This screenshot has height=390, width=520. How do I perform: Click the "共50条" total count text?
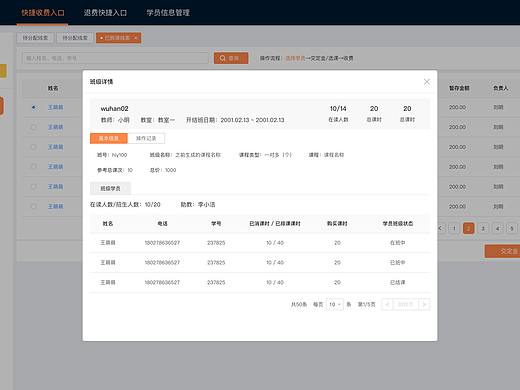(x=299, y=304)
